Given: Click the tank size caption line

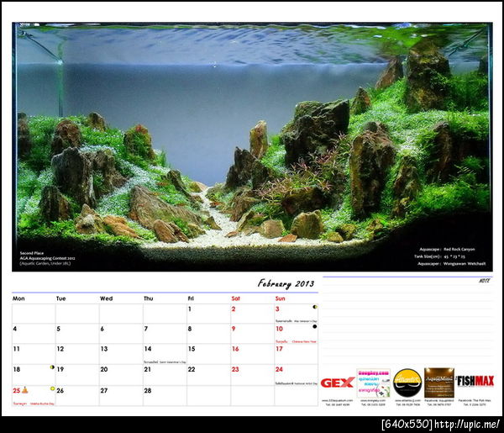Looking at the screenshot, I should (439, 256).
